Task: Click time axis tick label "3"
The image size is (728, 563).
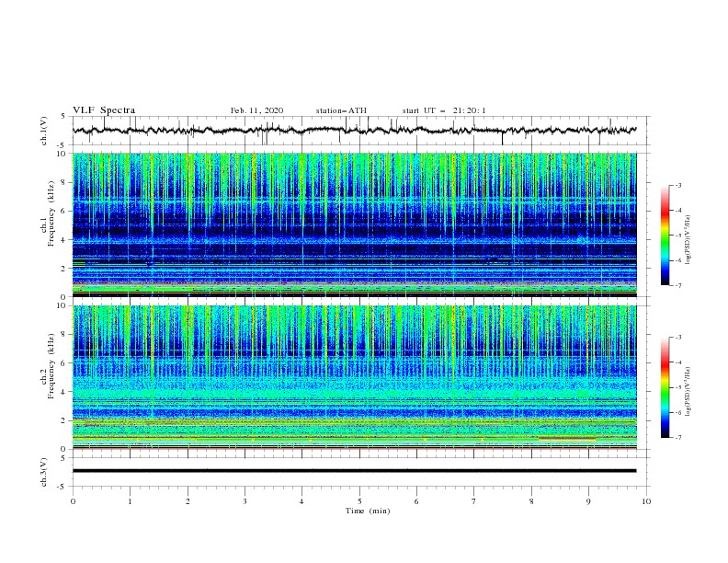Action: 245,501
